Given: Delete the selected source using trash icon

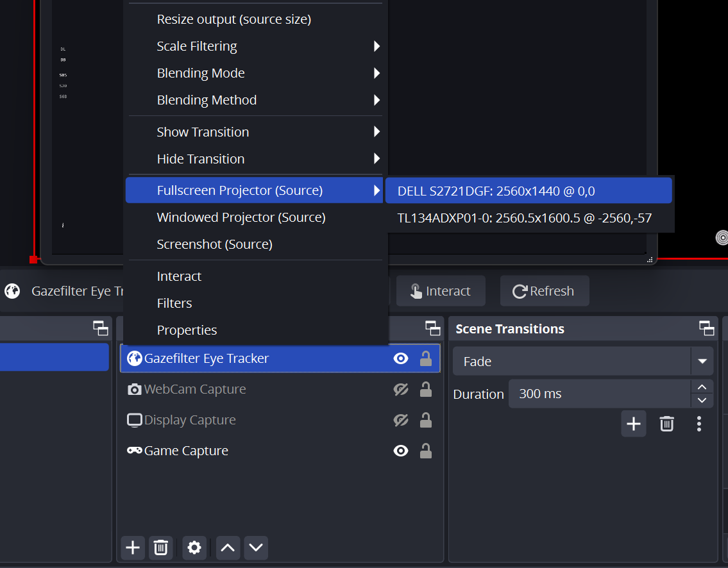Looking at the screenshot, I should [x=160, y=547].
